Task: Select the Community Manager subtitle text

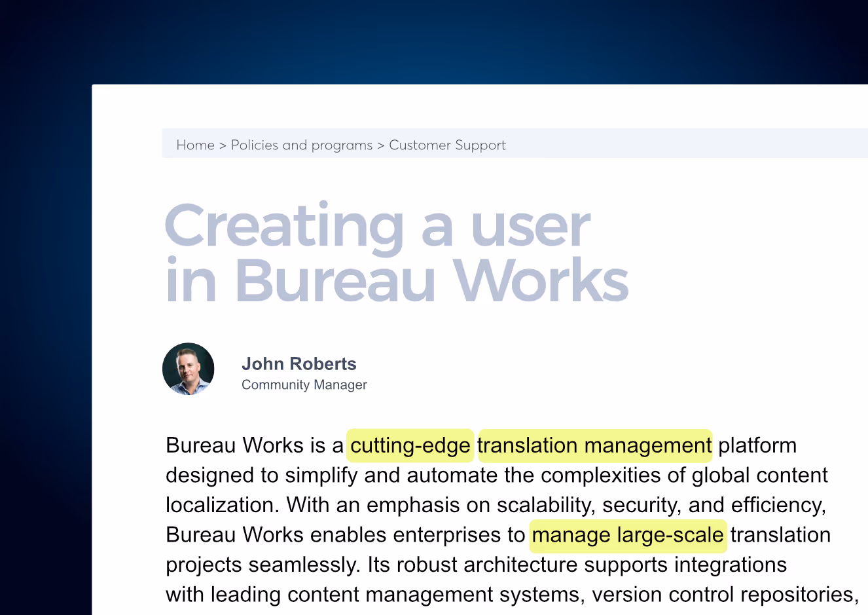Action: coord(304,385)
